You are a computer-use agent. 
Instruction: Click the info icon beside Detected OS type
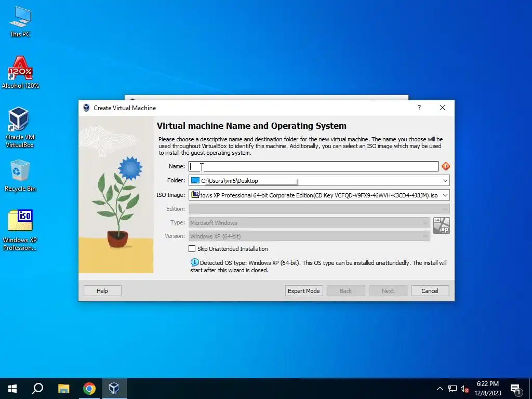coord(194,262)
